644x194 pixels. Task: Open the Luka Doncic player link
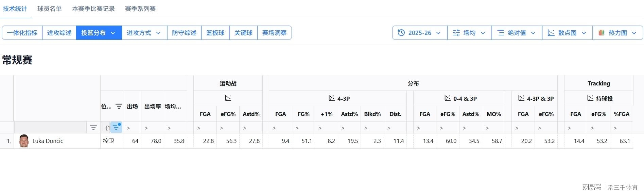point(48,141)
